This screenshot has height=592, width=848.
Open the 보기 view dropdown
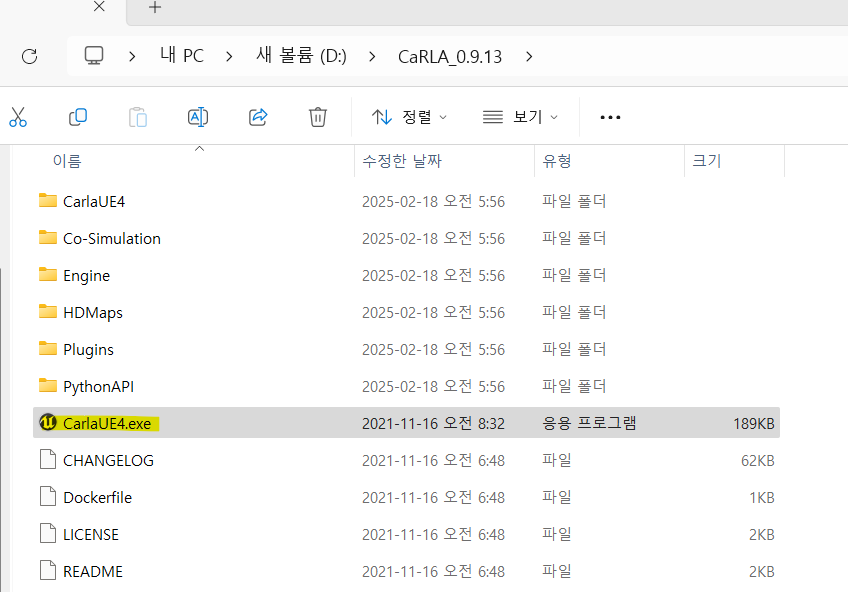(520, 117)
